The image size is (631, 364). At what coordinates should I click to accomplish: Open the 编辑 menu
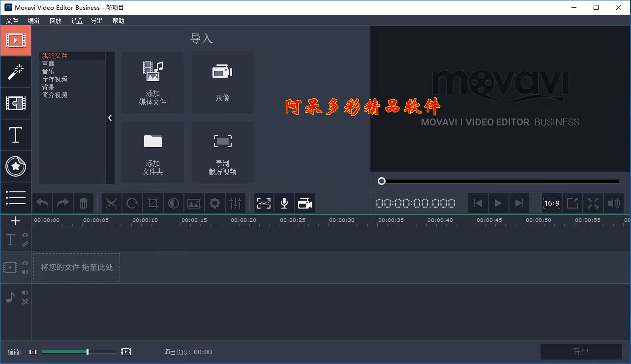click(33, 21)
